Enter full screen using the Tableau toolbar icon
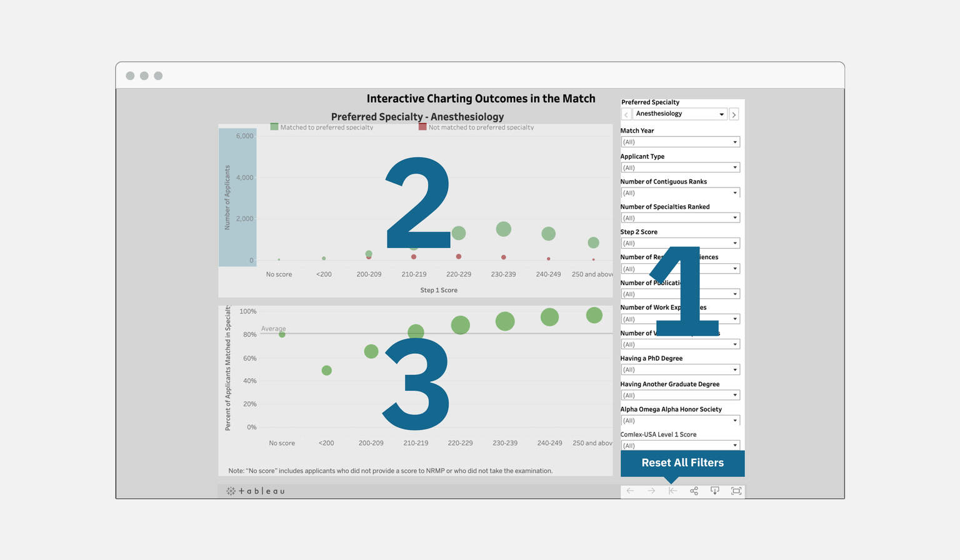Screen dimensions: 960x560 (736, 491)
